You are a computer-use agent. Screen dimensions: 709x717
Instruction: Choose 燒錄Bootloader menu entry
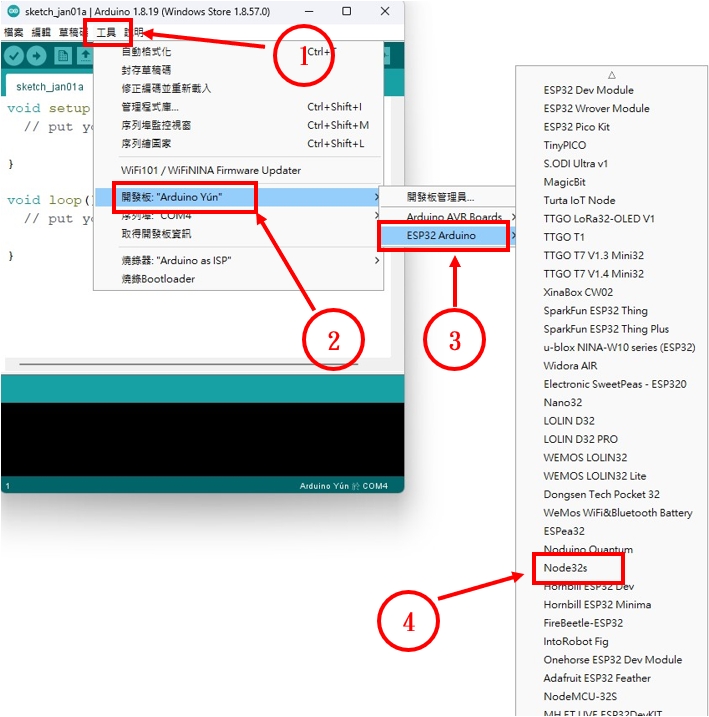click(x=238, y=278)
